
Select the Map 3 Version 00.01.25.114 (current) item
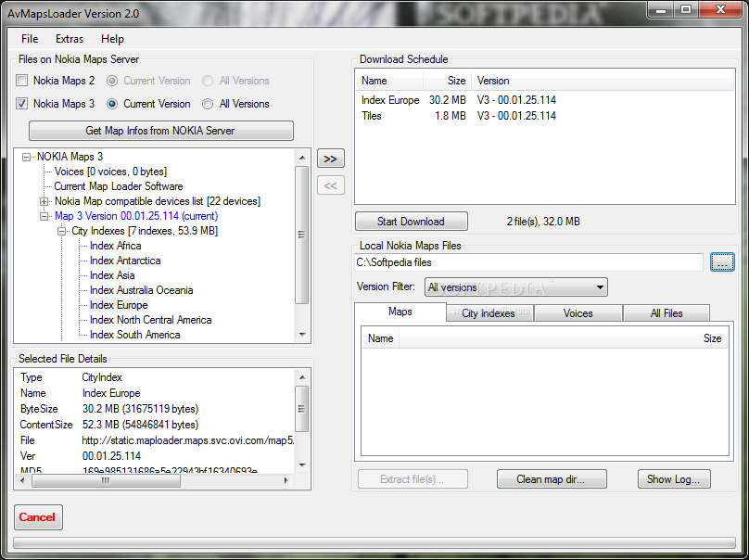point(136,216)
